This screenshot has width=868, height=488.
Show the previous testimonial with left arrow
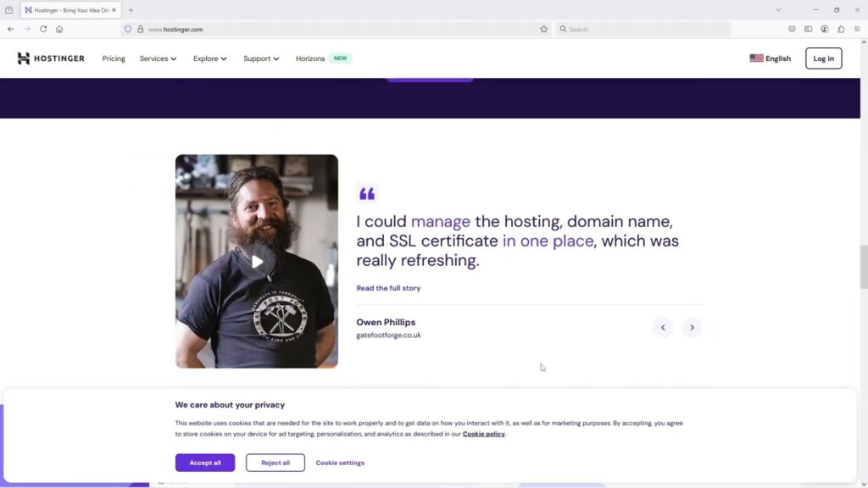[x=663, y=328]
